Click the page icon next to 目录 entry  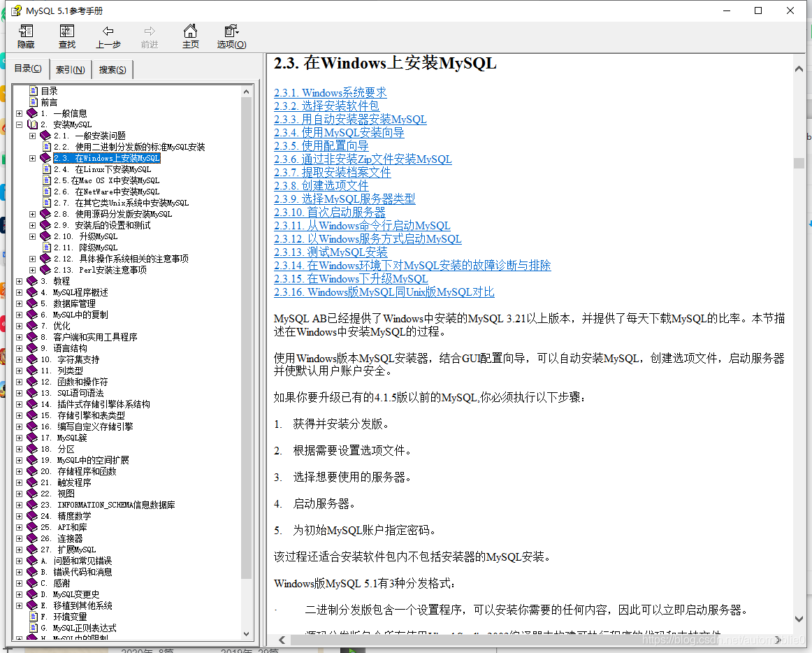pyautogui.click(x=34, y=91)
